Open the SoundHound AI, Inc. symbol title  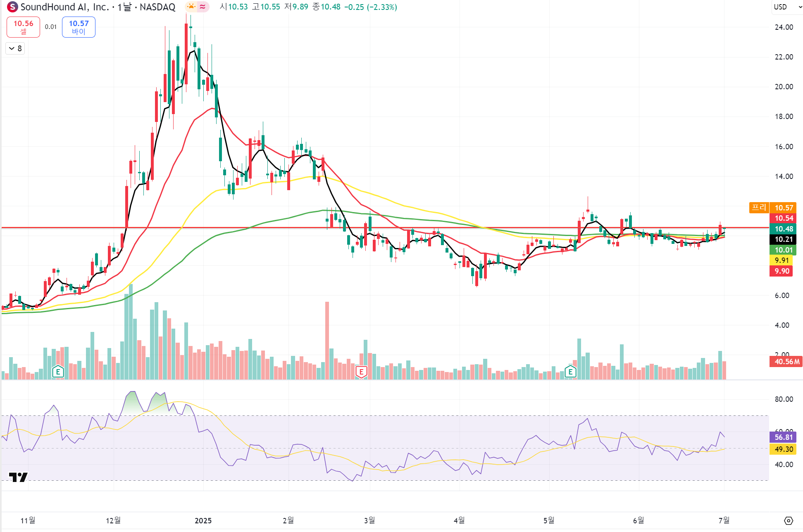pos(65,7)
